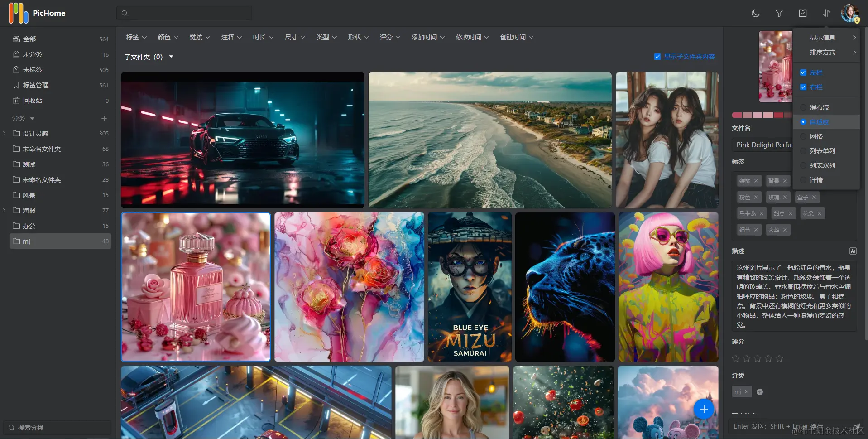868x439 pixels.
Task: Remove the mj category chip
Action: 746,391
